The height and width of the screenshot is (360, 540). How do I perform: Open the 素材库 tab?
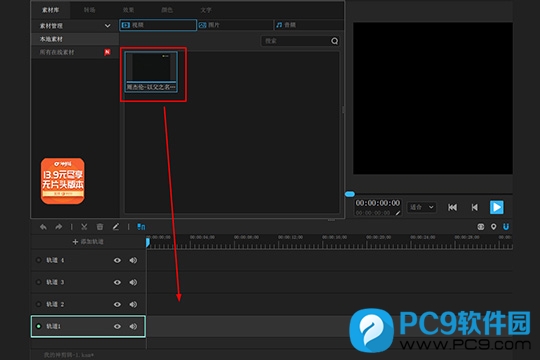coord(51,10)
